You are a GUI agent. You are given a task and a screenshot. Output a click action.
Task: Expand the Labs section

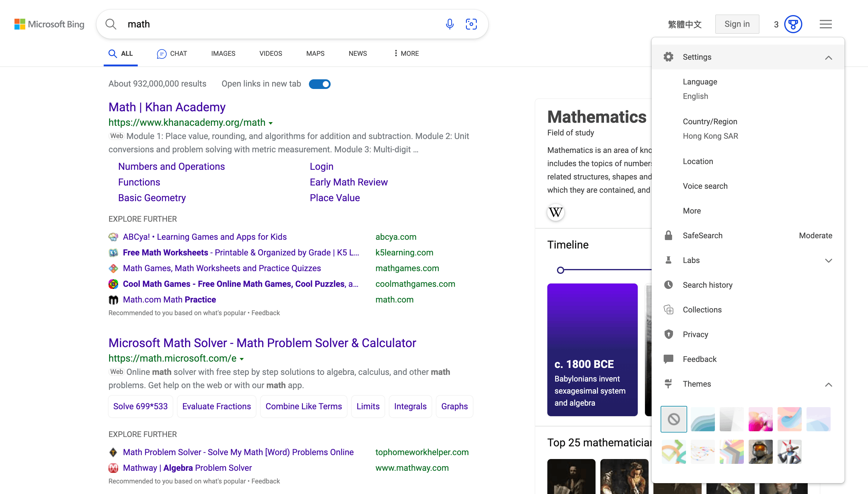click(828, 260)
